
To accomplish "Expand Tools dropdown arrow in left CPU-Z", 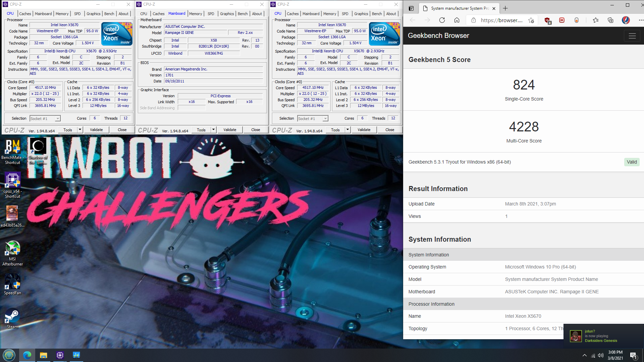I will 80,130.
